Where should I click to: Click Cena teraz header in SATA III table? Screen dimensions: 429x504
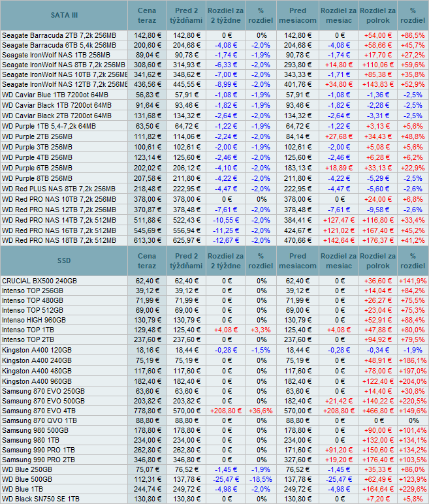click(147, 14)
